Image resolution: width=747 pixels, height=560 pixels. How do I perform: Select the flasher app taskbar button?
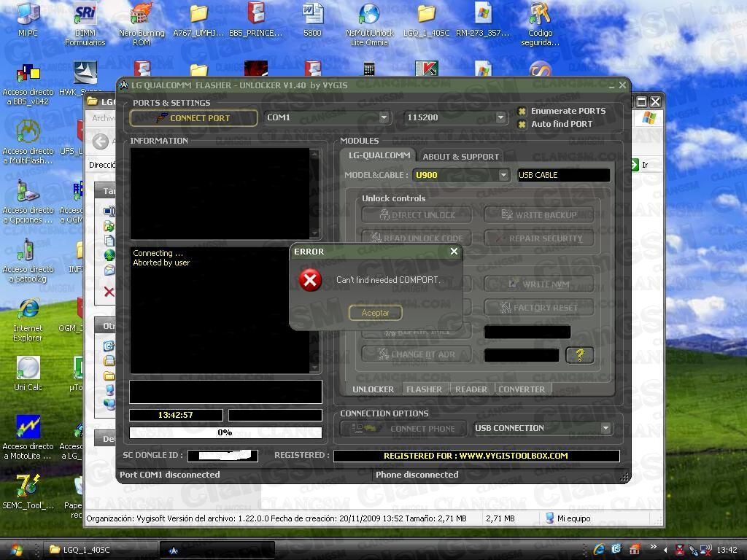(x=217, y=550)
